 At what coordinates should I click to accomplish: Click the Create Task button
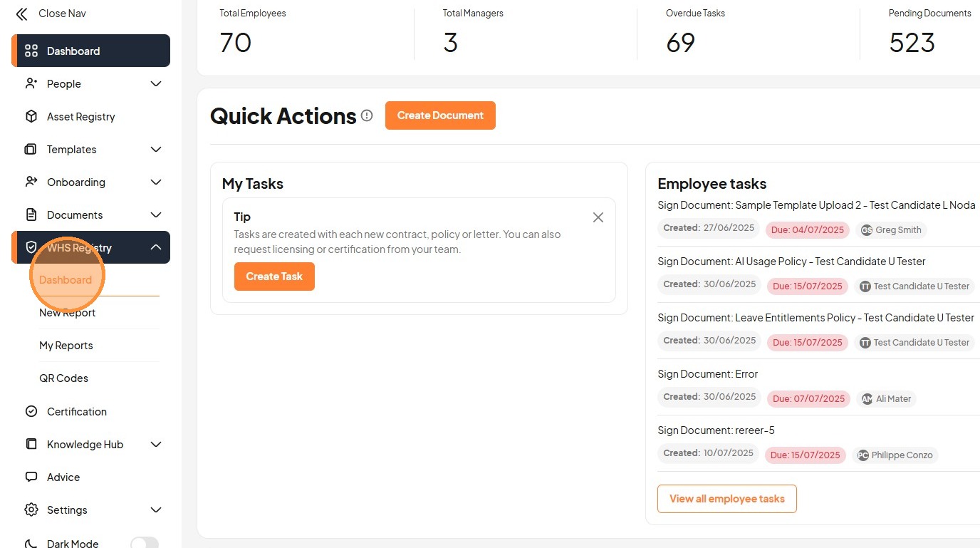[x=274, y=276]
